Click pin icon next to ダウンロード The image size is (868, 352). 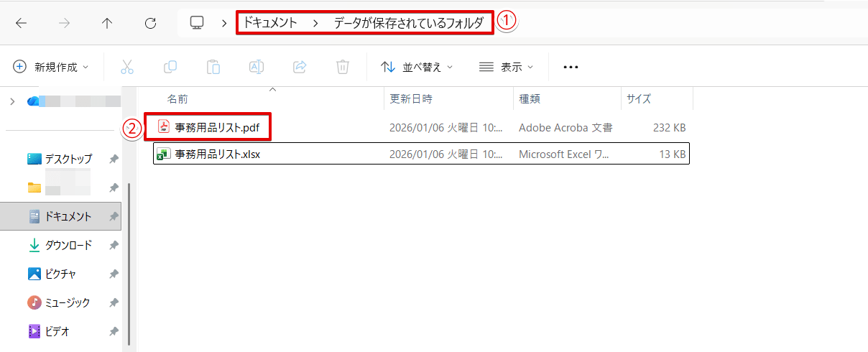click(114, 246)
